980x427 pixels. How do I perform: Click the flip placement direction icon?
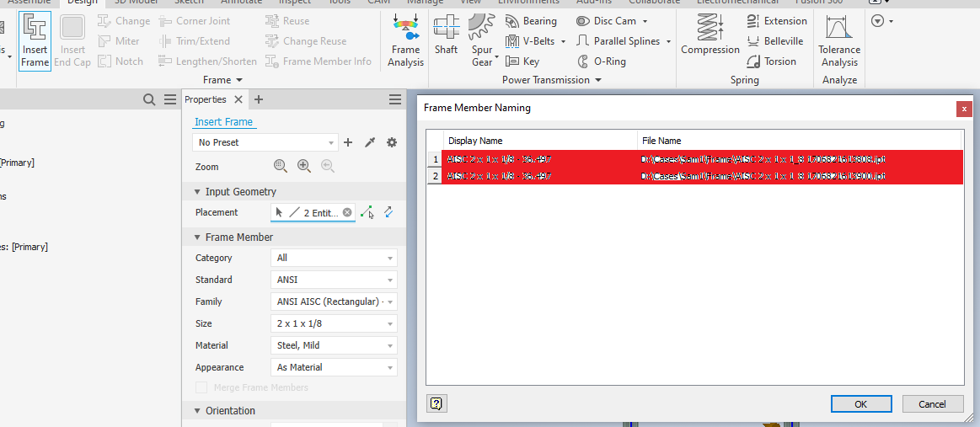388,212
